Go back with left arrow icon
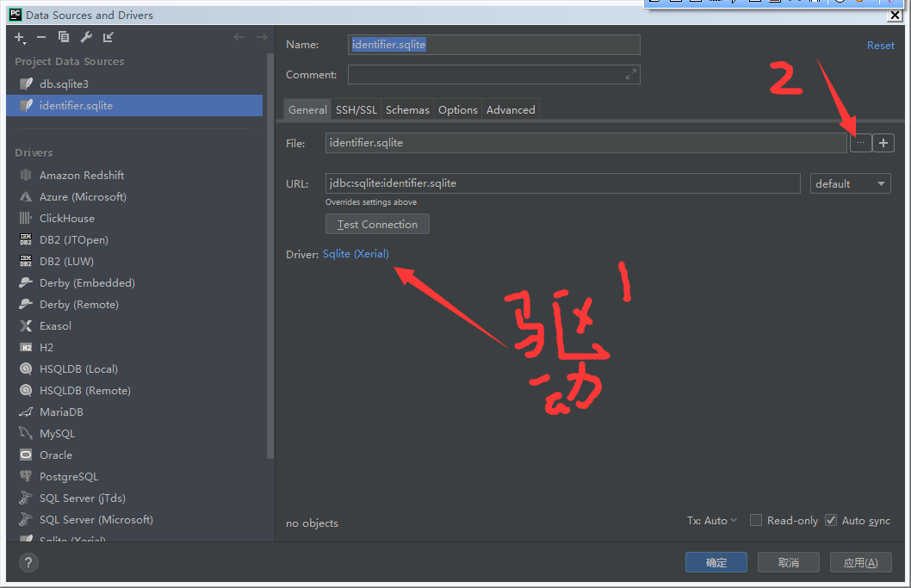This screenshot has width=911, height=588. [x=239, y=37]
